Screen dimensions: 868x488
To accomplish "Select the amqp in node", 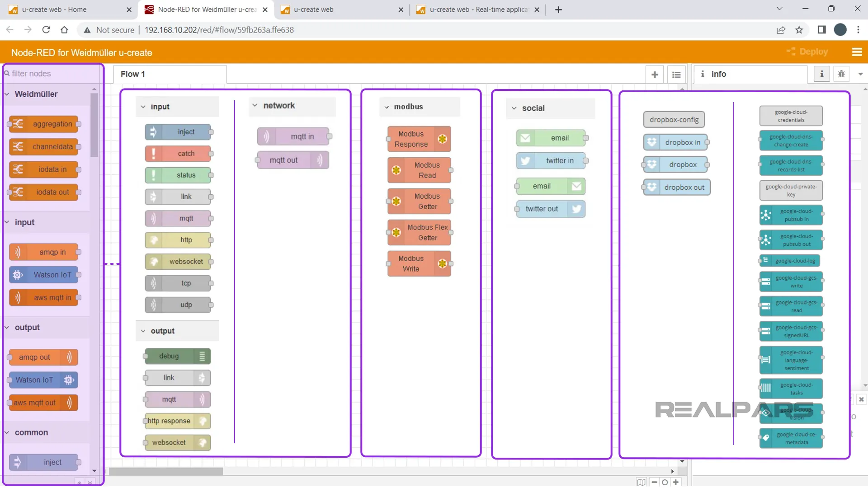I will pos(44,252).
